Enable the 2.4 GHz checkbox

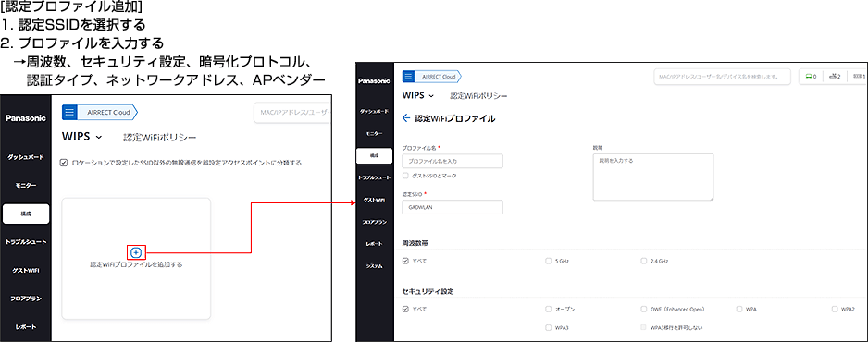(644, 261)
